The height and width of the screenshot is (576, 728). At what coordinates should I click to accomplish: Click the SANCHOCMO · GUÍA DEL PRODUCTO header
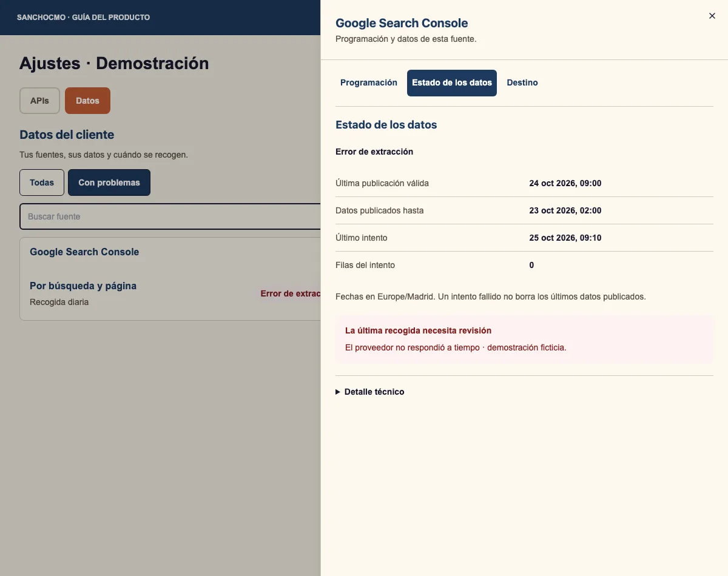pyautogui.click(x=84, y=18)
